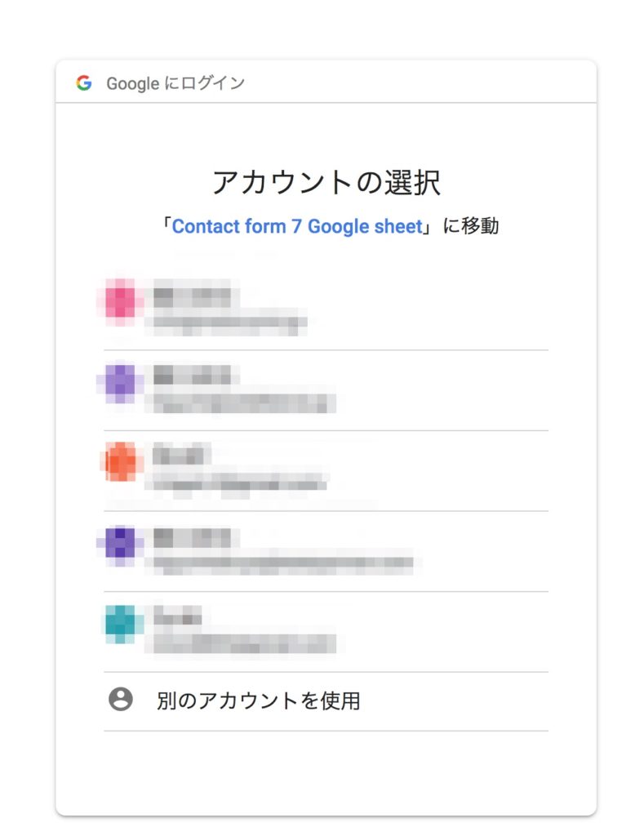Click the アカウントの選択 heading
This screenshot has height=836, width=644.
[326, 182]
